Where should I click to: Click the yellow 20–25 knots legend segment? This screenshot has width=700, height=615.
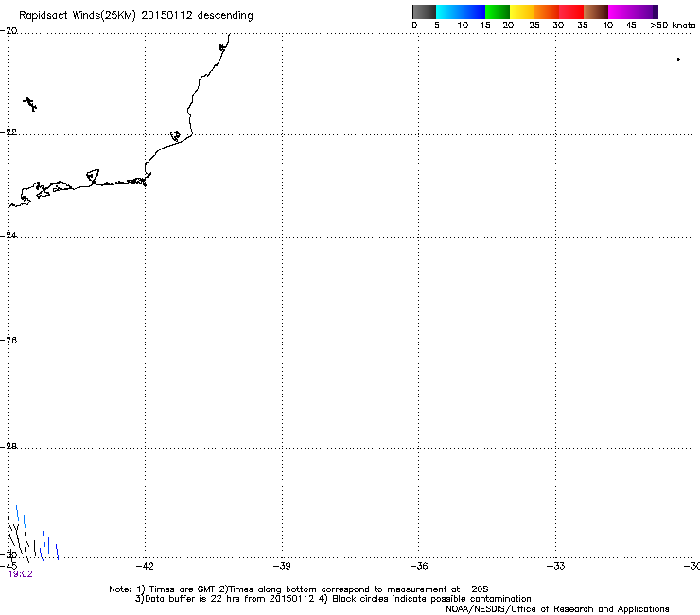522,11
